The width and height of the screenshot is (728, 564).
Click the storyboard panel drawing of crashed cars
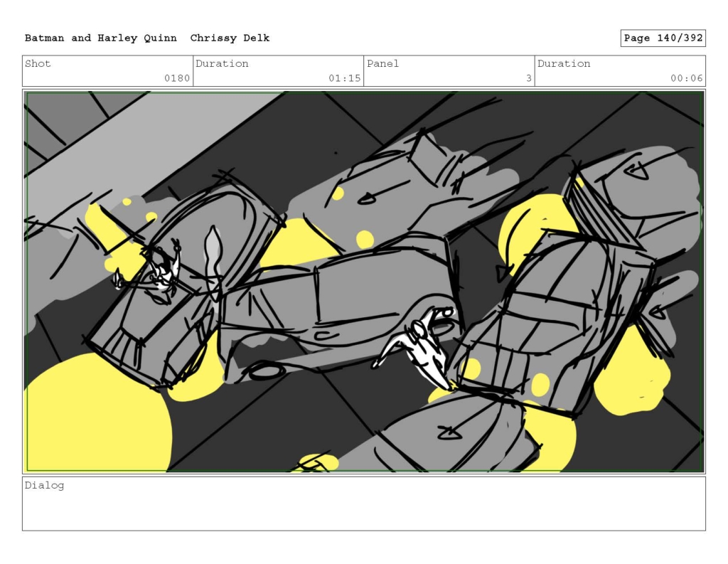(x=364, y=282)
